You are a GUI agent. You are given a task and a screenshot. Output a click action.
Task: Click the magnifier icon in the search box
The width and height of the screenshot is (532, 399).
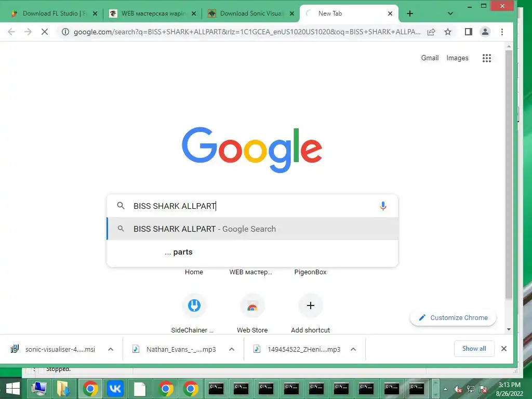click(121, 206)
